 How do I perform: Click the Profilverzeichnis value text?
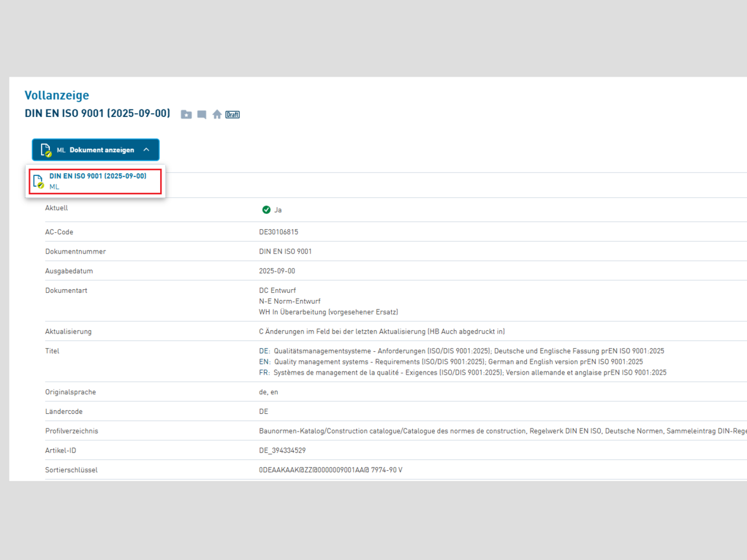(x=503, y=431)
